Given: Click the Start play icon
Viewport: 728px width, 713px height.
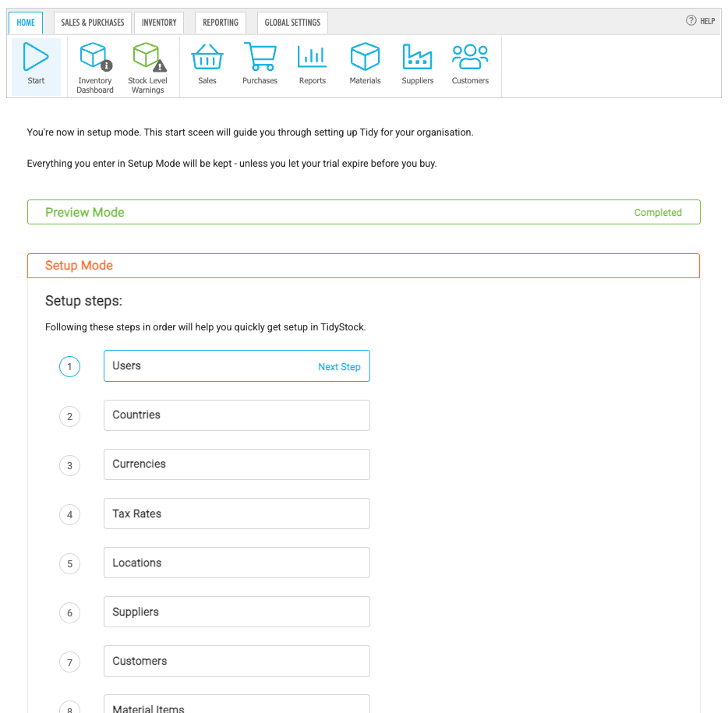Looking at the screenshot, I should 36,57.
